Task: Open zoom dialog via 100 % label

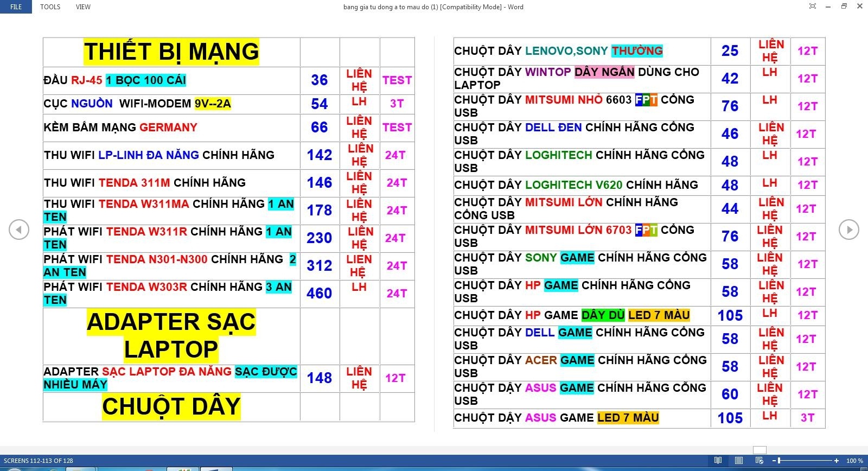Action: [x=854, y=461]
